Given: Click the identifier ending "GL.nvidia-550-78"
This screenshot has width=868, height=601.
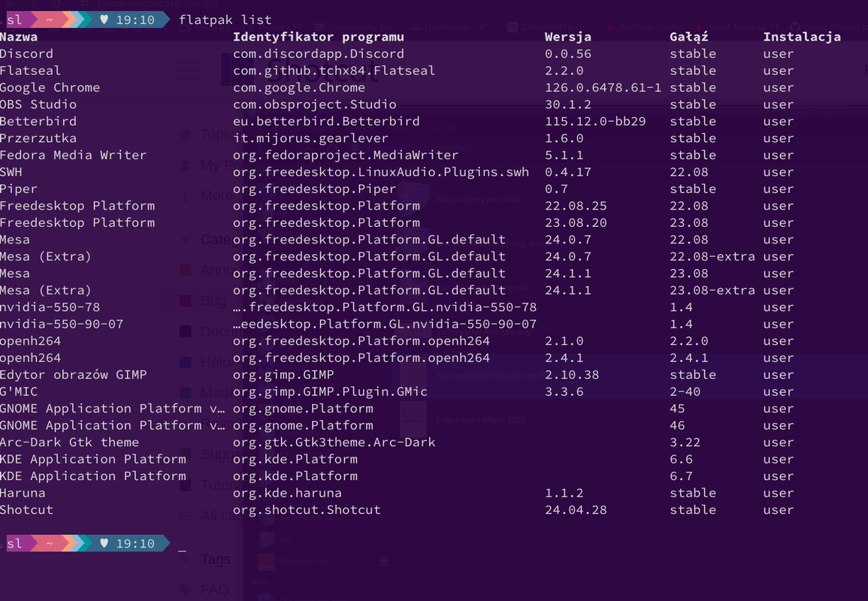Looking at the screenshot, I should click(385, 307).
